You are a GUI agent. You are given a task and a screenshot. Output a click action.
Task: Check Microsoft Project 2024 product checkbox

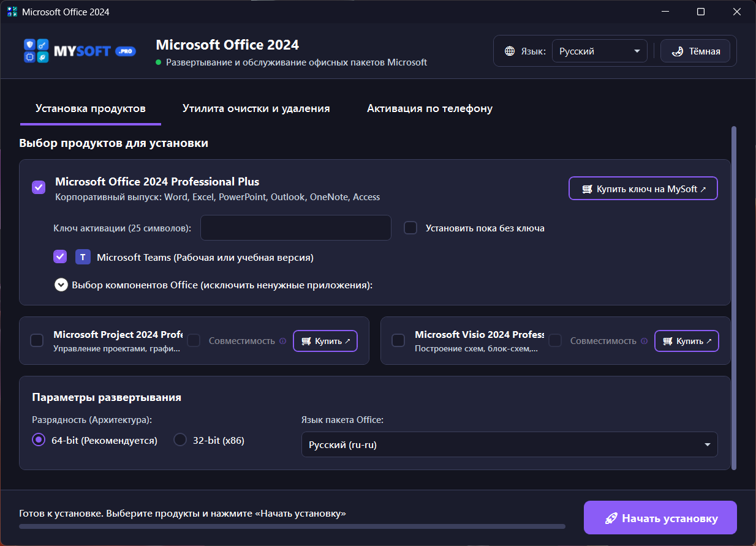pos(37,340)
